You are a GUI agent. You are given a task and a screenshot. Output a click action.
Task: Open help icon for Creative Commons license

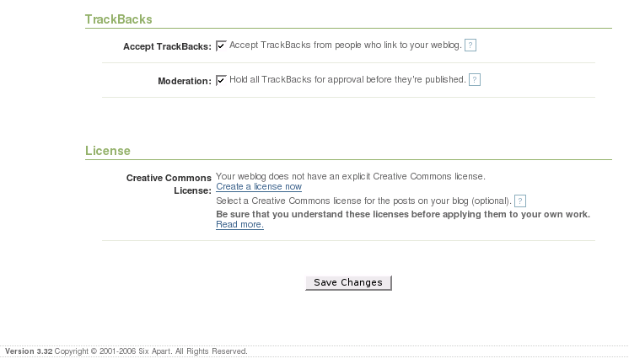[x=520, y=201]
